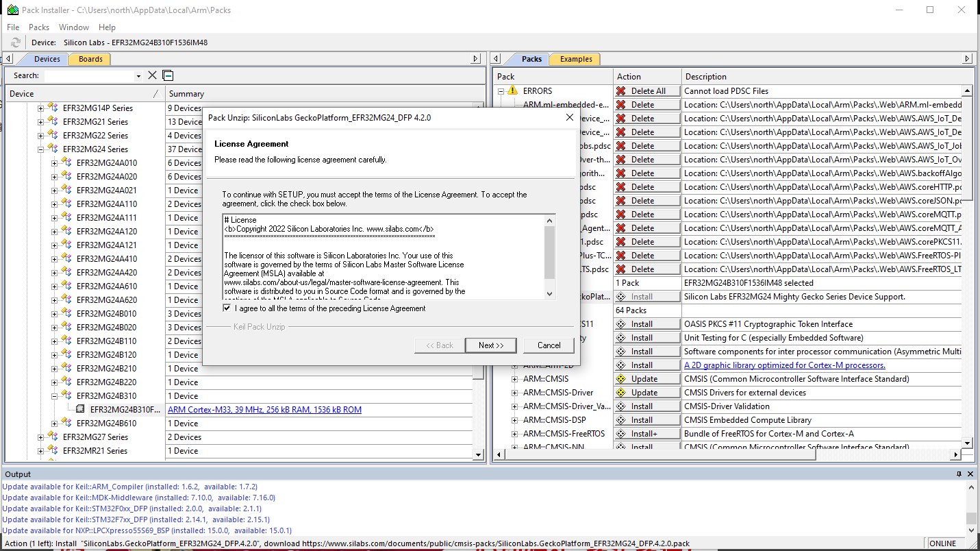This screenshot has width=980, height=551.
Task: Expand the EFR32MG14P Series node
Action: point(41,108)
